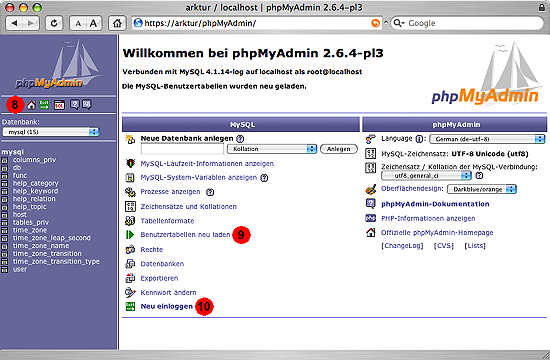Click the Google search magnifier icon
This screenshot has width=550, height=360.
(x=398, y=23)
